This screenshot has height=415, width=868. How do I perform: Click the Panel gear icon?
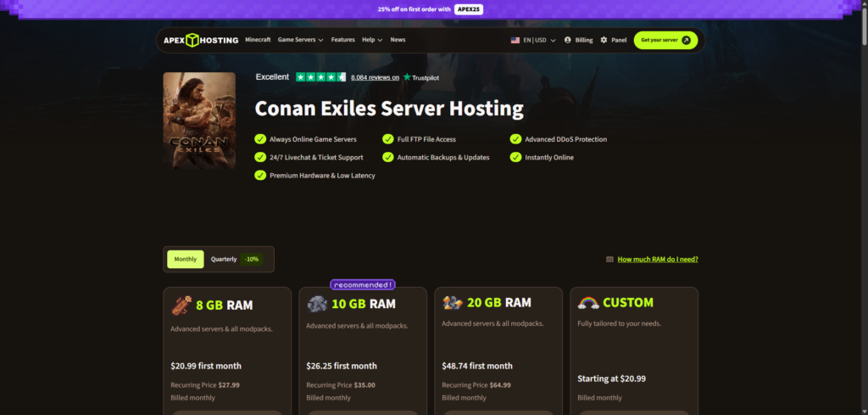[604, 40]
